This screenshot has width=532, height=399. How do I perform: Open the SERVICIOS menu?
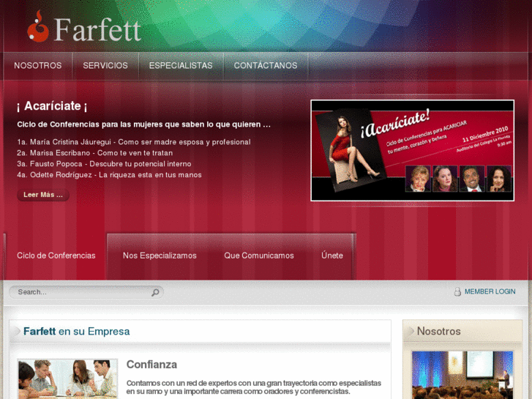point(105,66)
